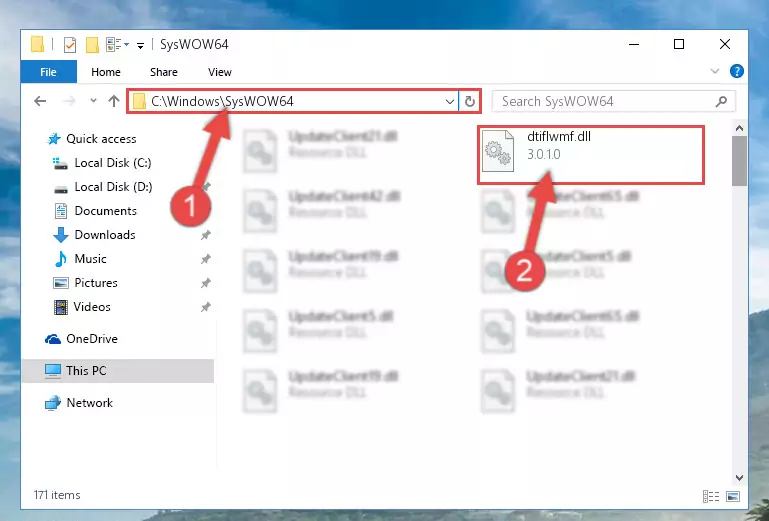Click the pin icon beside Music
Viewport: 769px width, 521px height.
(205, 259)
